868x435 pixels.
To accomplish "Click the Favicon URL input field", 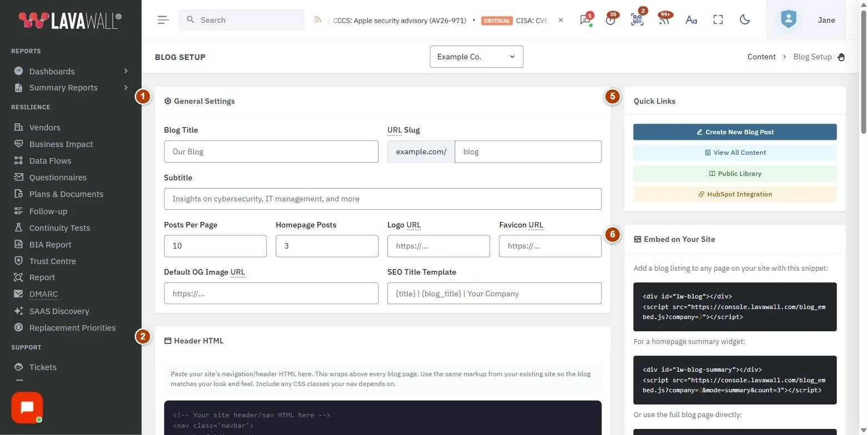I will (x=550, y=246).
